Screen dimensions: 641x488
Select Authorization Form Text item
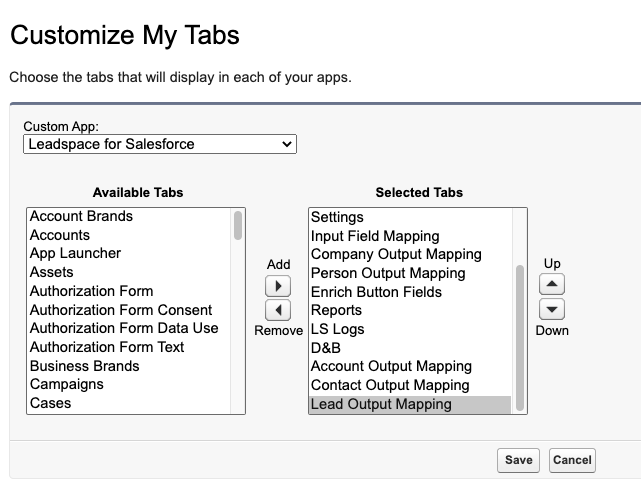click(129, 347)
